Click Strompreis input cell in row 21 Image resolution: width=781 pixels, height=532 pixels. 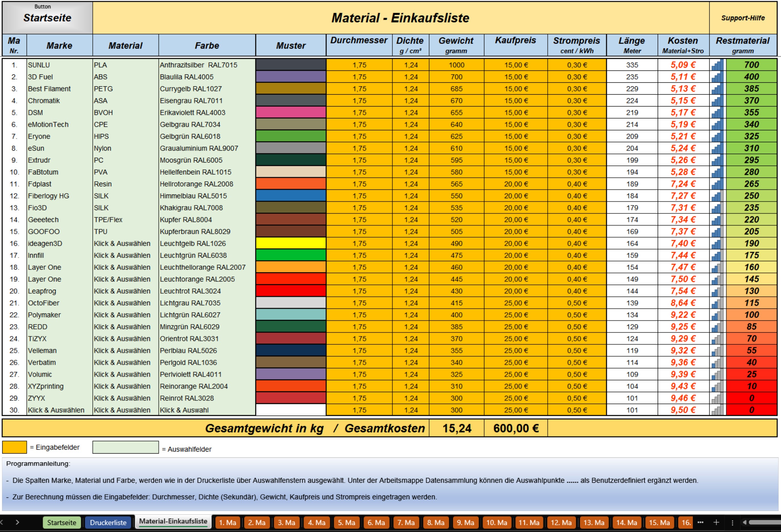pyautogui.click(x=577, y=303)
